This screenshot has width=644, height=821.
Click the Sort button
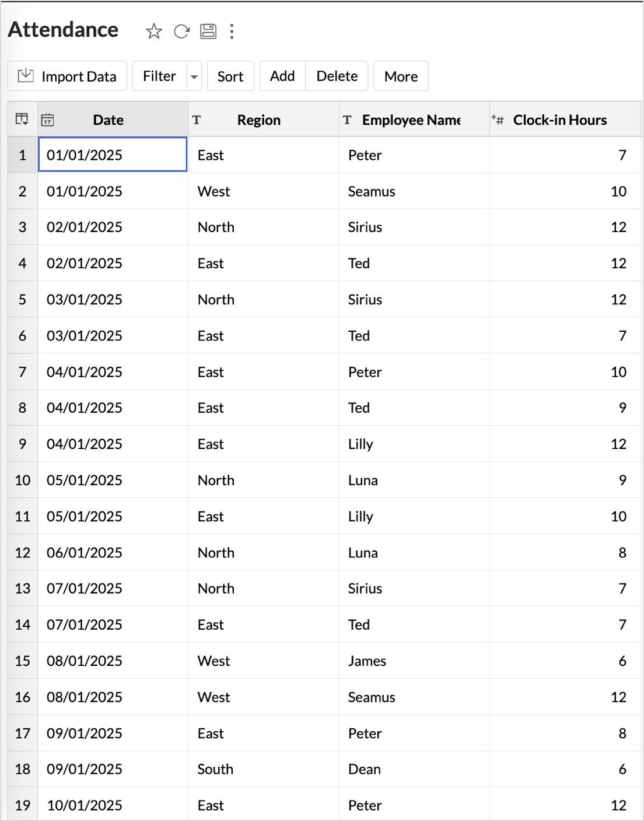[230, 76]
